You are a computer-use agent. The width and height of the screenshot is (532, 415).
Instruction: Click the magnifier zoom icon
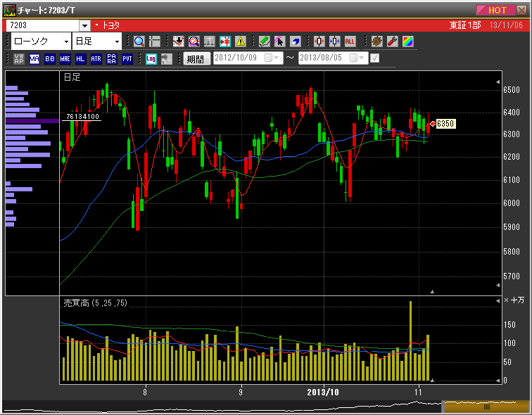click(x=139, y=41)
